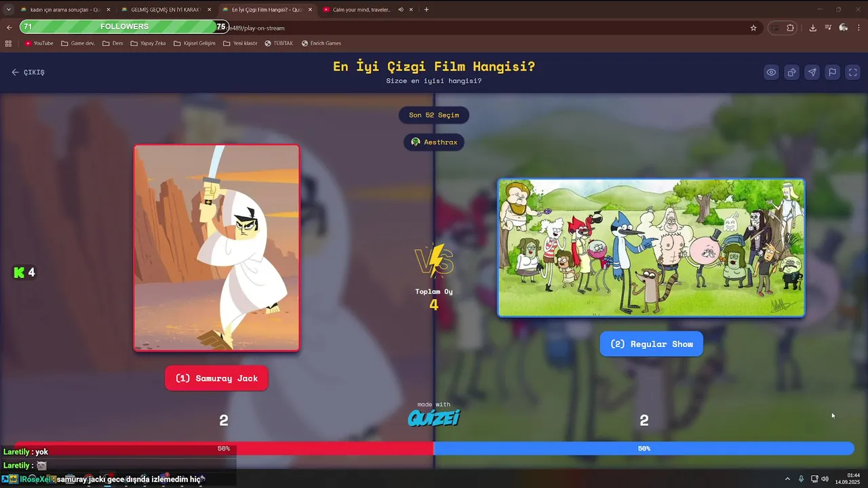Expand the Yapay Zeka bookmark folder
This screenshot has width=868, height=488.
pyautogui.click(x=149, y=43)
